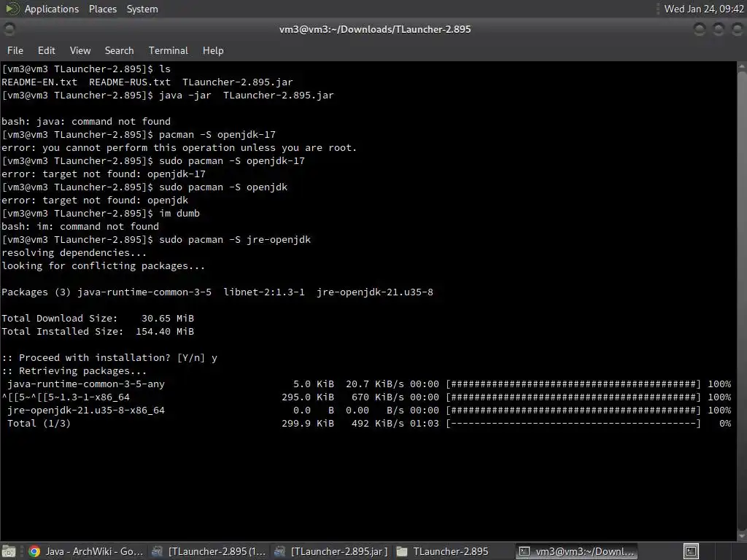Open the Places panel menu
This screenshot has height=560, width=747.
[102, 9]
